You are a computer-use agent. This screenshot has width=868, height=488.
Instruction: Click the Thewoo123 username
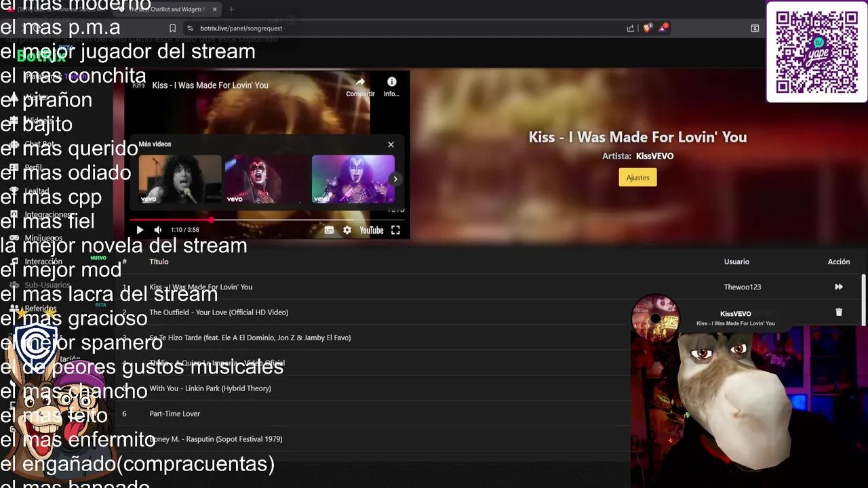(742, 287)
